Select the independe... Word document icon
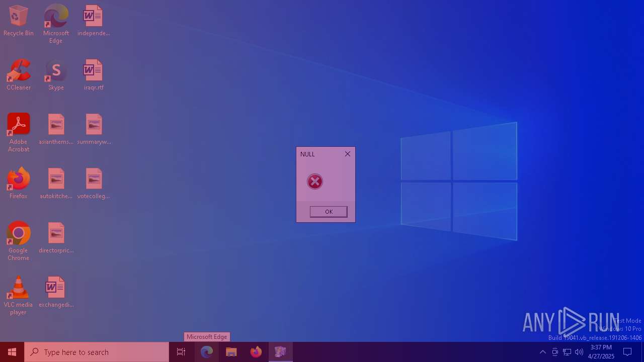 click(x=94, y=20)
